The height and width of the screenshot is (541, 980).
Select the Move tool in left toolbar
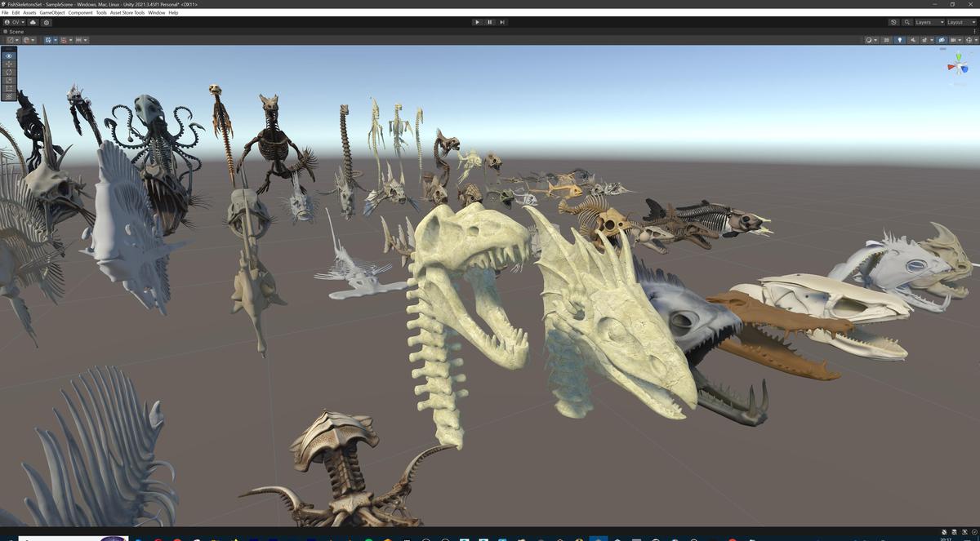(7, 64)
